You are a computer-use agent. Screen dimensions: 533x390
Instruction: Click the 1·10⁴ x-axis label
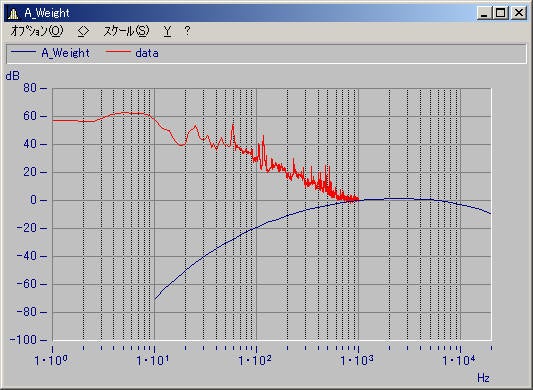click(459, 360)
